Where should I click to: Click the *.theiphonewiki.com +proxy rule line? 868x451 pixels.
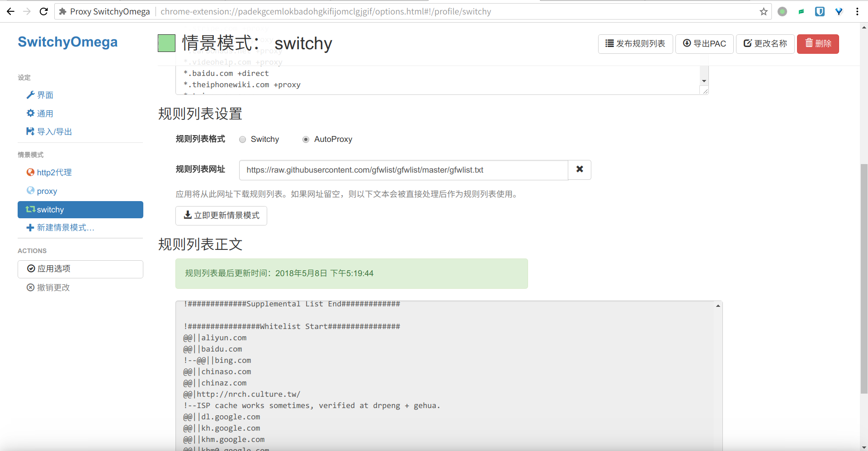pyautogui.click(x=242, y=85)
